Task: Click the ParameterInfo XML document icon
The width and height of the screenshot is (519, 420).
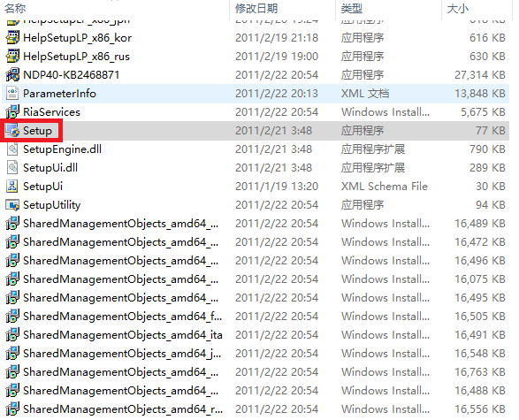Action: [12, 94]
